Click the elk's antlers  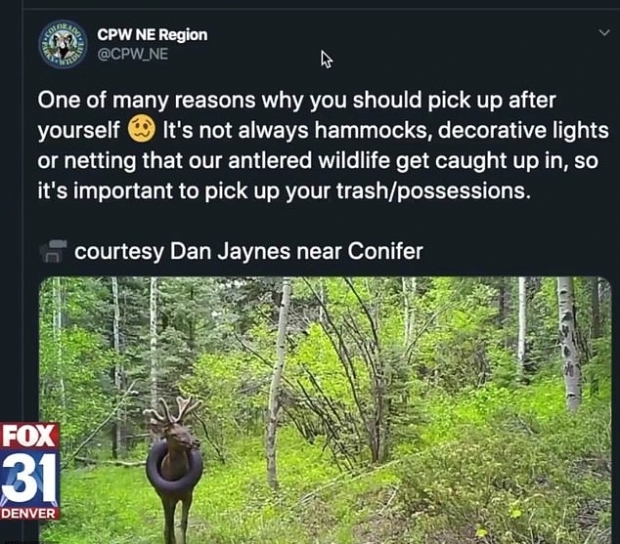coord(172,410)
